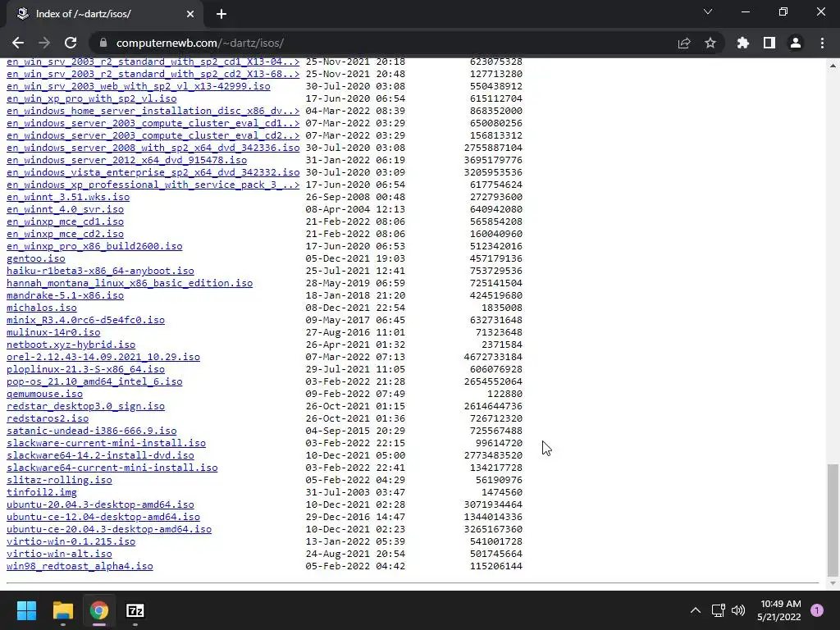This screenshot has width=840, height=630.
Task: Download slackware-current-mini-install.iso
Action: pos(106,444)
